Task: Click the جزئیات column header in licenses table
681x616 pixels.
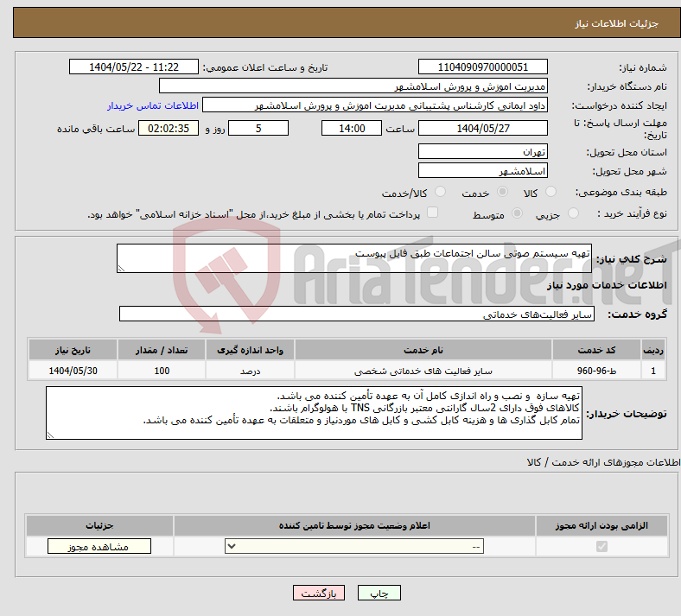Action: (99, 525)
